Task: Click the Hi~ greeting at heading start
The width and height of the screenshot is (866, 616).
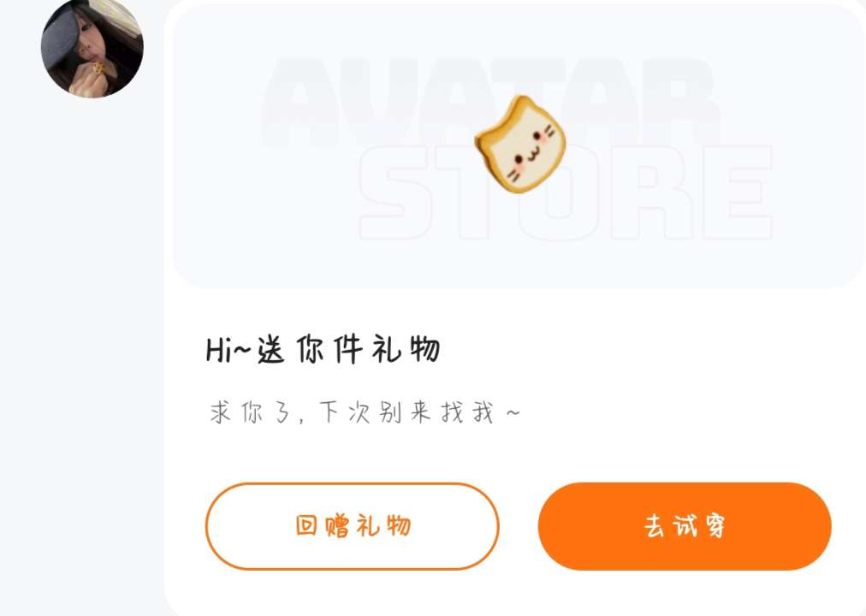Action: 228,350
